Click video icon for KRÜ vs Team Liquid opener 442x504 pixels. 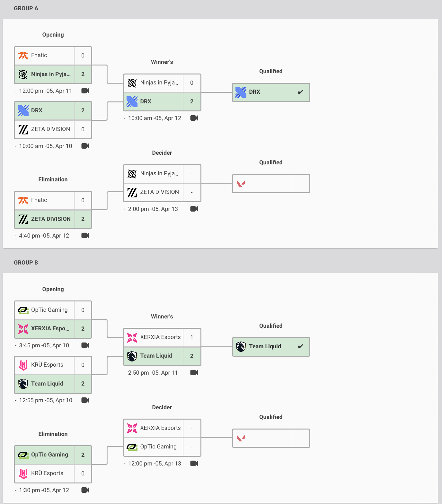pos(85,400)
